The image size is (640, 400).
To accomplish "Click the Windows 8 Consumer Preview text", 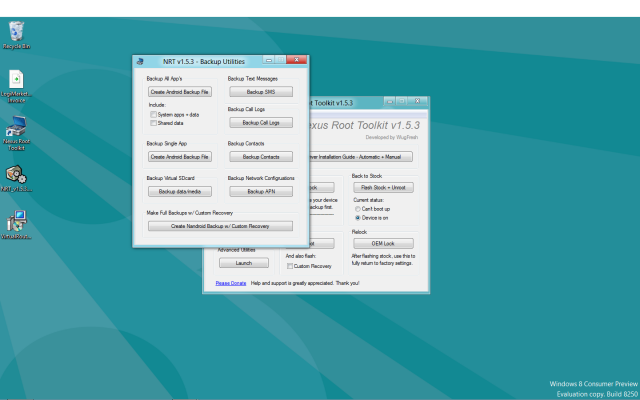I will tap(593, 384).
